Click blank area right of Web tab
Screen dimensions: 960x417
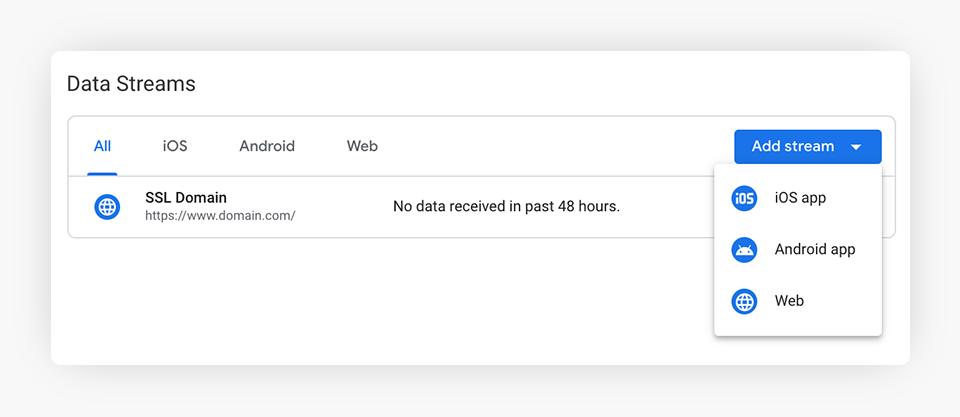[550, 146]
